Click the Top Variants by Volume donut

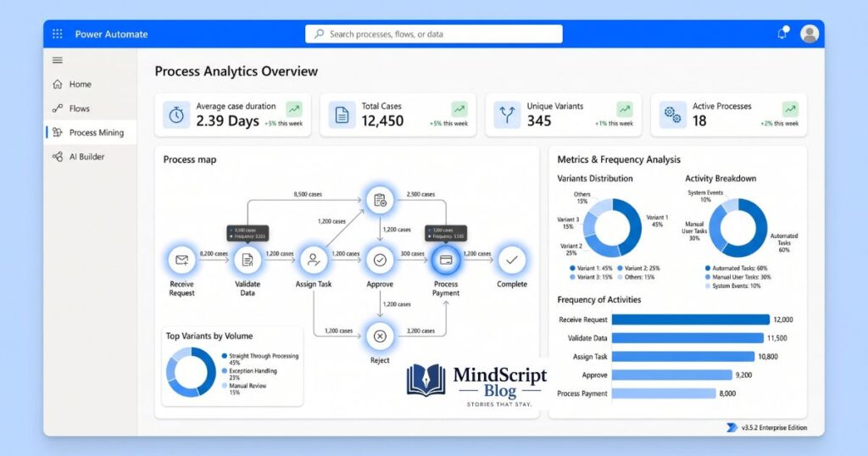tap(191, 372)
